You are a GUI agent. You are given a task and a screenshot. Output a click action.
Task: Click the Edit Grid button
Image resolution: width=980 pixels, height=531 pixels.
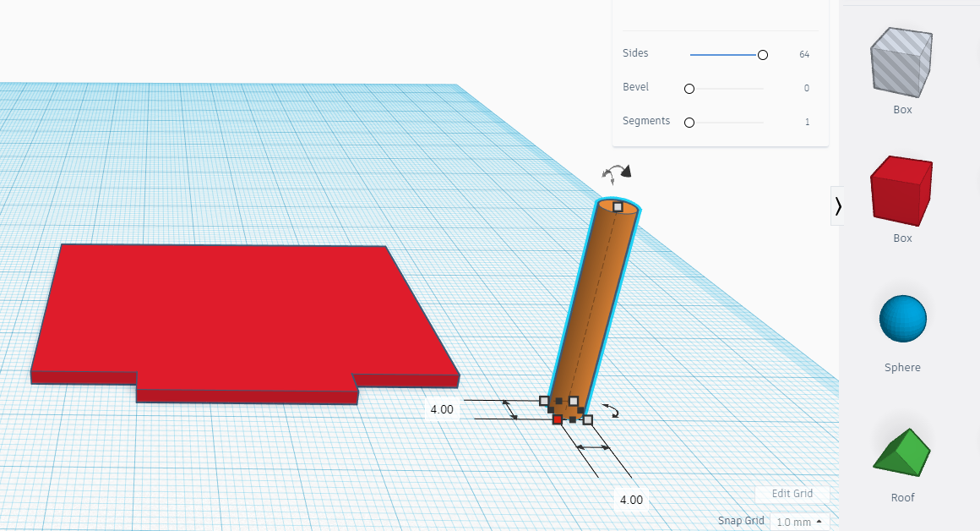click(x=792, y=494)
